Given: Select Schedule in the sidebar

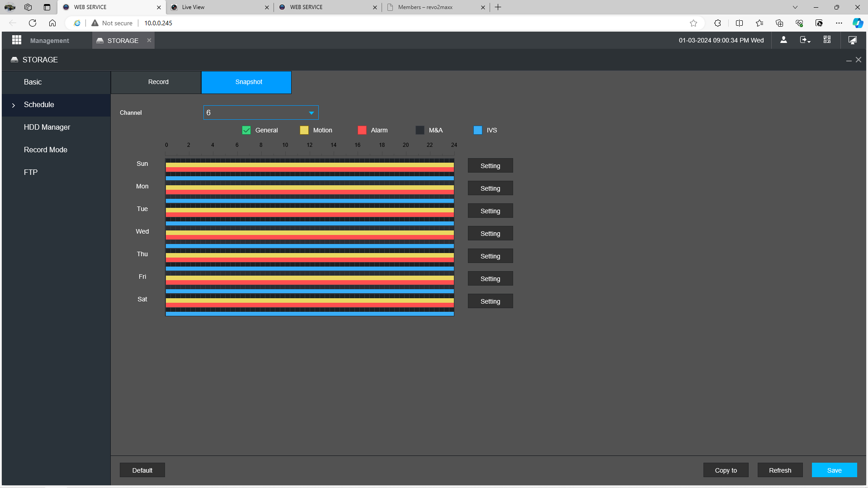Looking at the screenshot, I should [x=56, y=105].
